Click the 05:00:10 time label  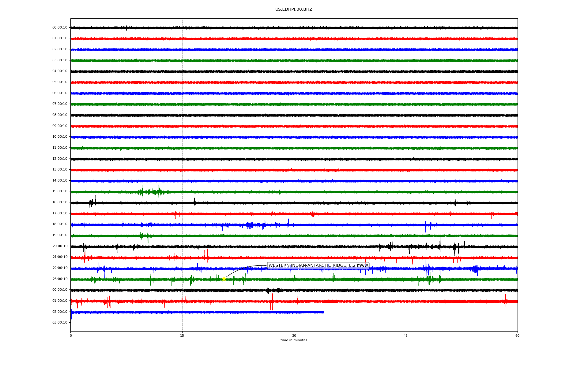click(x=60, y=82)
